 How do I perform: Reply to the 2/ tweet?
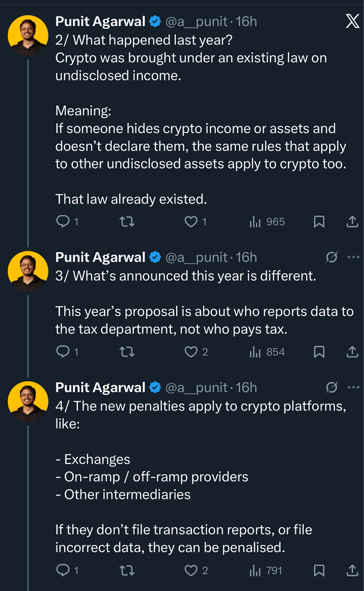63,222
